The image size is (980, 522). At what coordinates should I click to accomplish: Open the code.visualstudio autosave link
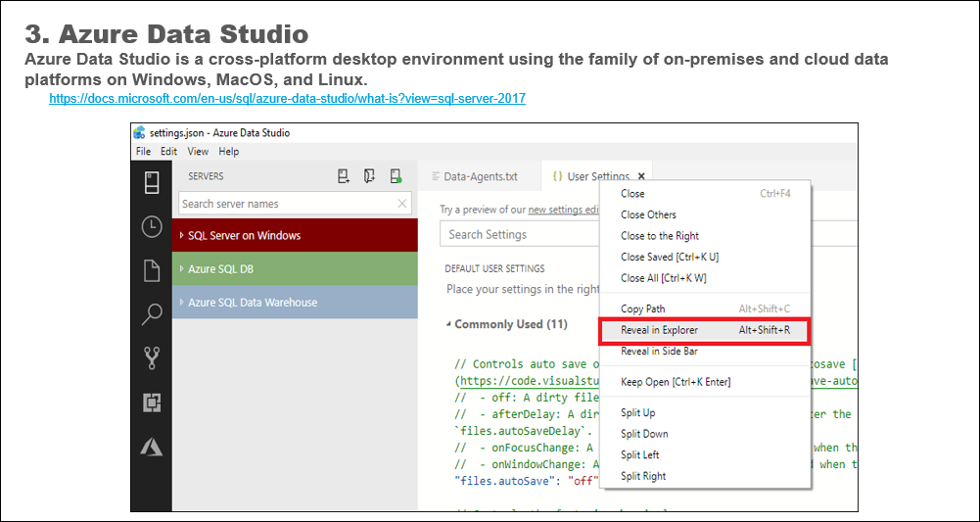tap(529, 381)
